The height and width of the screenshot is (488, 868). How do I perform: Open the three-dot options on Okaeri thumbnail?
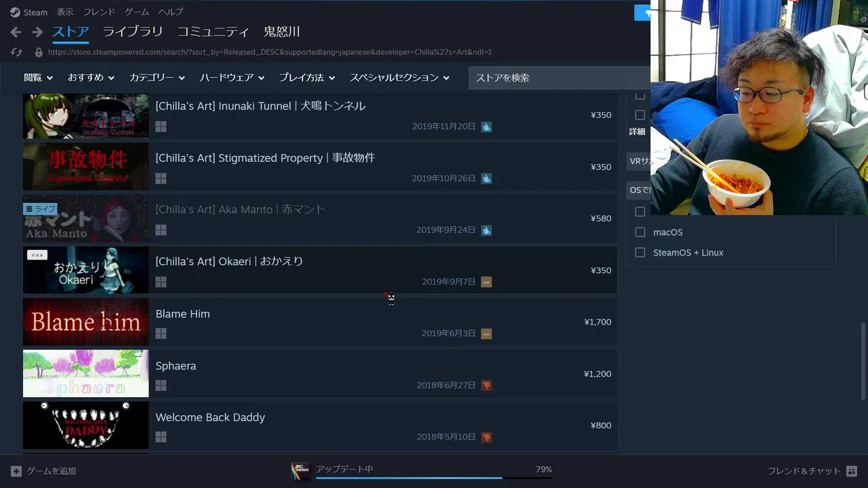click(37, 256)
